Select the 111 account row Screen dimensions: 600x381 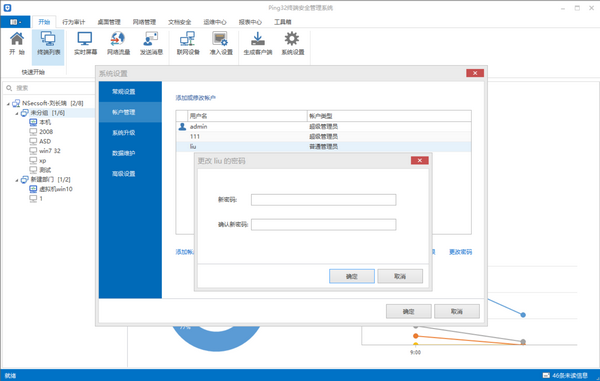(x=323, y=136)
